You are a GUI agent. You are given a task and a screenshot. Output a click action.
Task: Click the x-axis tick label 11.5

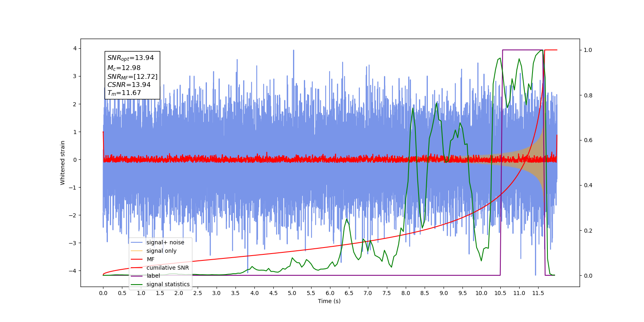[x=538, y=293]
